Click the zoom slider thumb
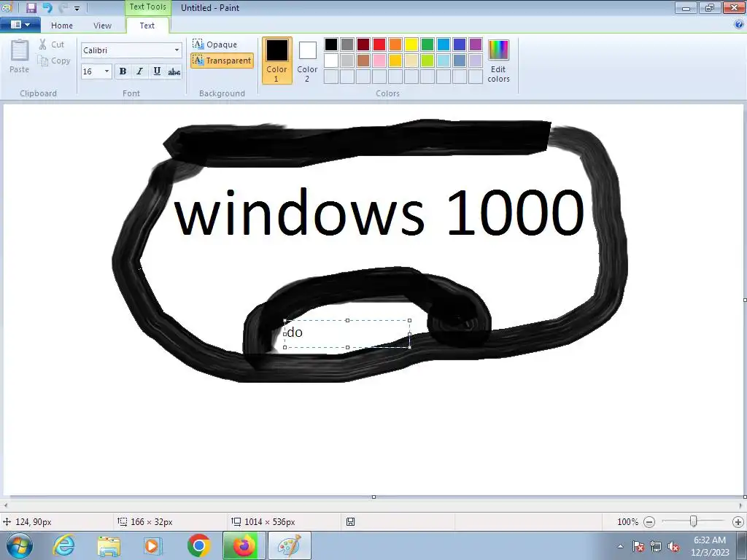The width and height of the screenshot is (747, 560). coord(694,522)
